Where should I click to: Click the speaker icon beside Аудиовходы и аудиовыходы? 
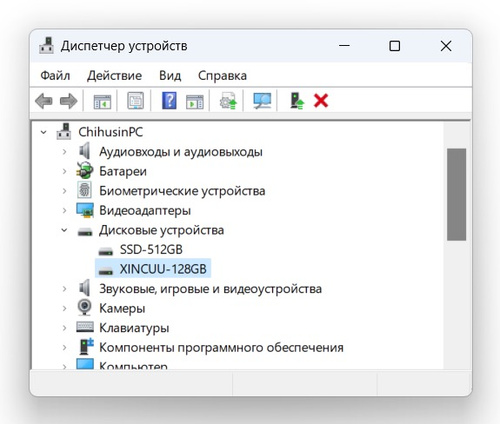point(85,151)
